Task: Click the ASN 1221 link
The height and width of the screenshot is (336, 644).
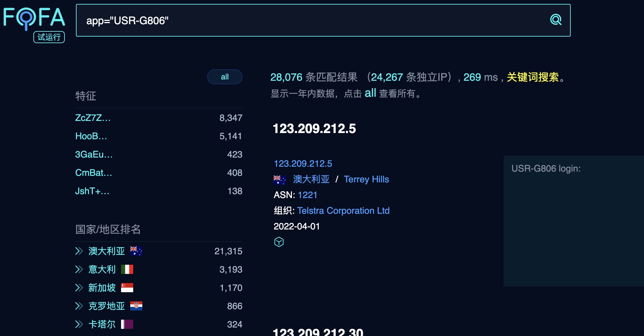Action: click(x=307, y=195)
